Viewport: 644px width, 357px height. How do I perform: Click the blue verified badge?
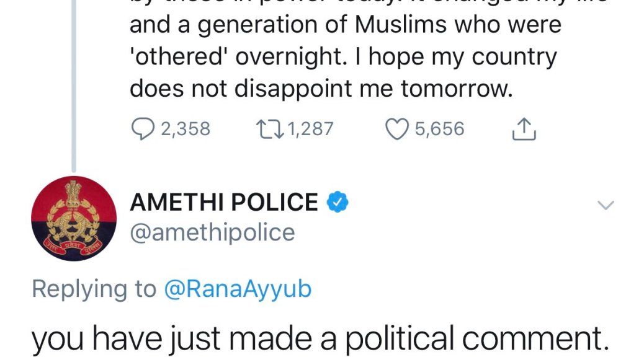coord(338,203)
